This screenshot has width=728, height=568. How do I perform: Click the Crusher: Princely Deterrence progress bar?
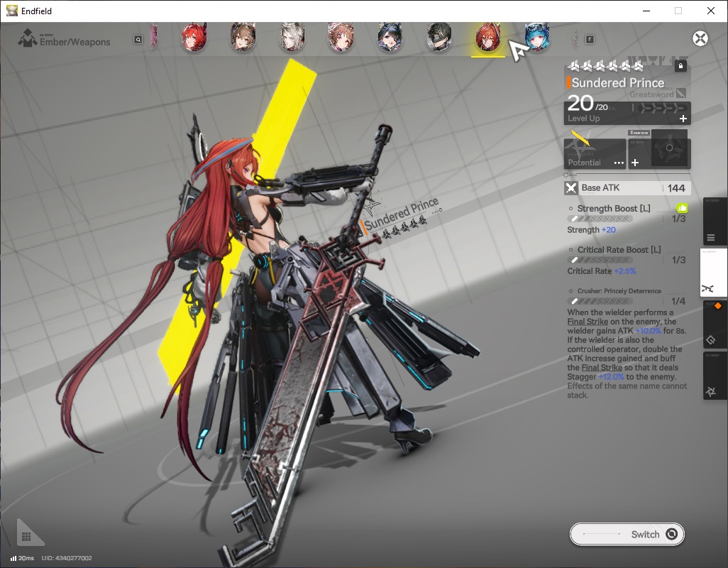tap(600, 301)
